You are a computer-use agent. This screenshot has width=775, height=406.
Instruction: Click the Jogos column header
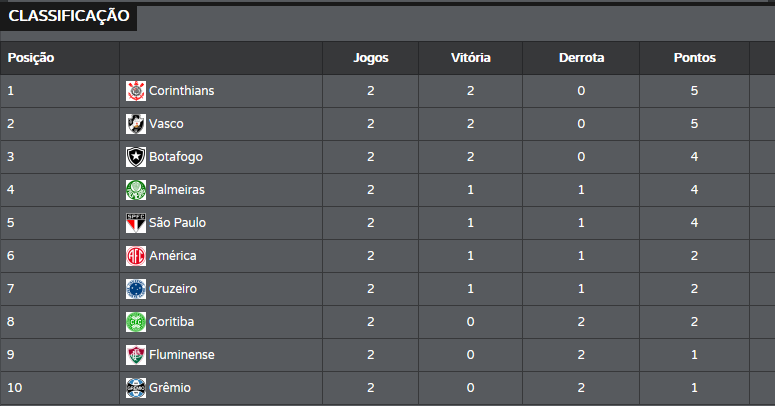(x=371, y=58)
